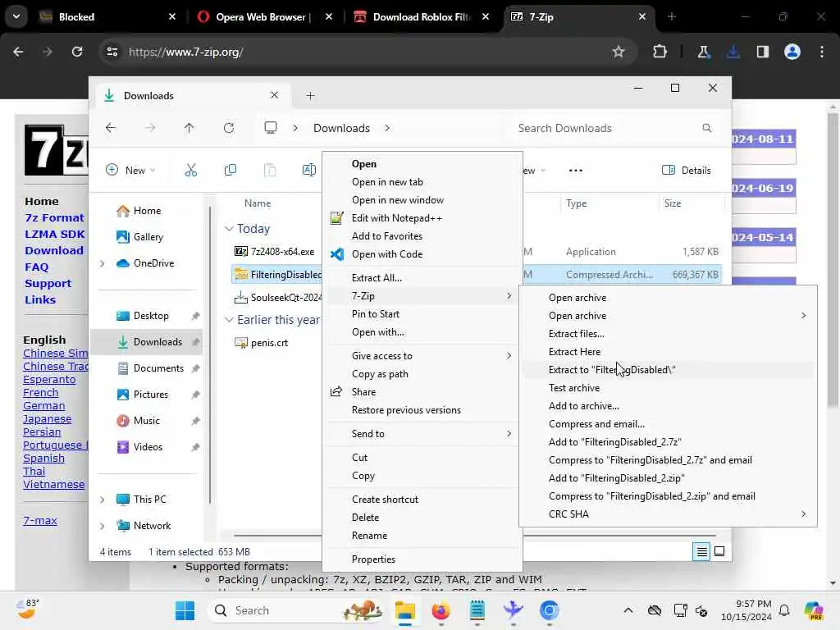Open Download link on 7-Zip site
Screen dimensions: 840x630
(54, 251)
